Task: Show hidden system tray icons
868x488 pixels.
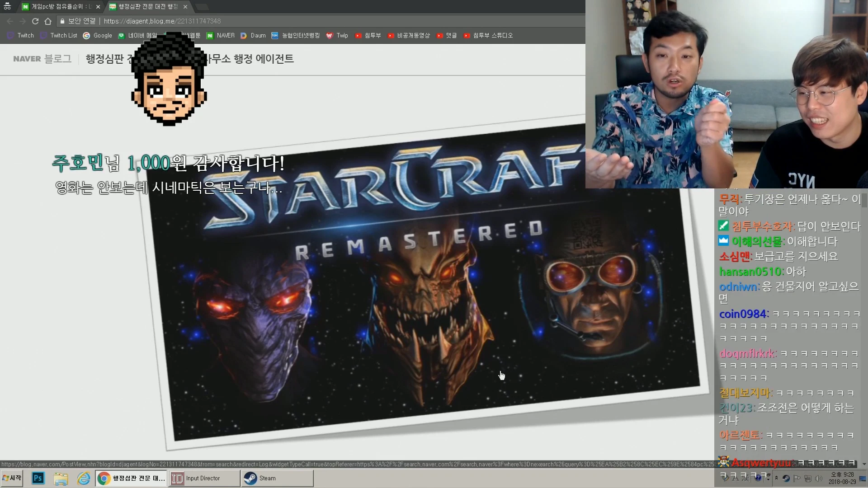Action: pyautogui.click(x=776, y=478)
